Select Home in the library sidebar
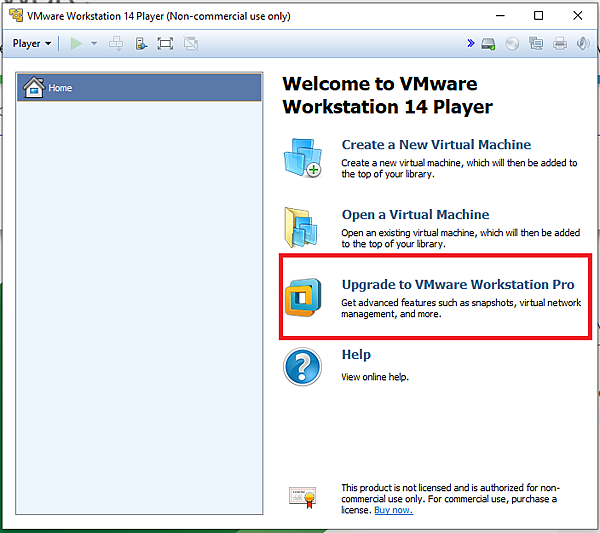This screenshot has height=533, width=600. 139,88
